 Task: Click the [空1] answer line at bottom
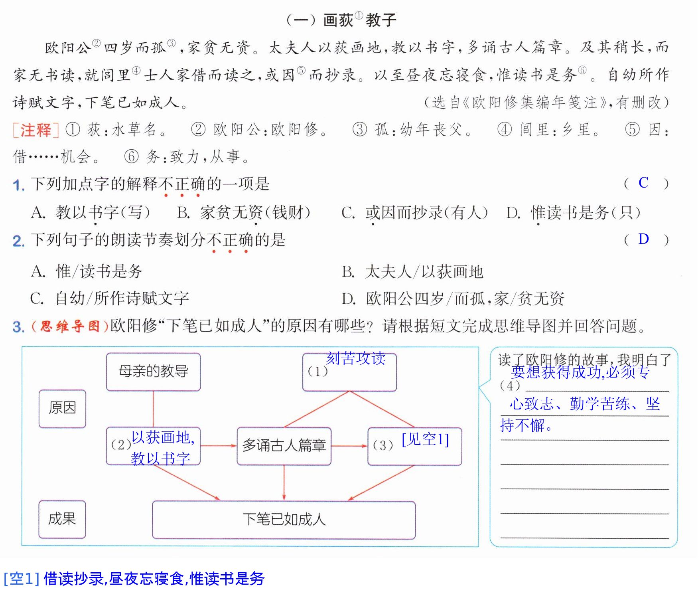134,579
